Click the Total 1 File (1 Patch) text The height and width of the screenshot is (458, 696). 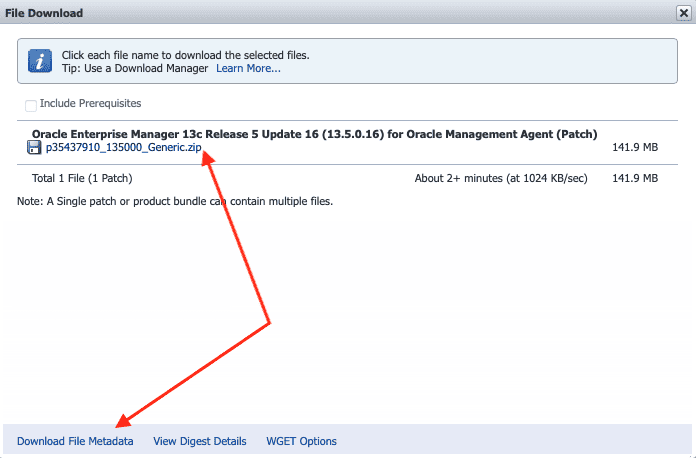click(x=82, y=179)
